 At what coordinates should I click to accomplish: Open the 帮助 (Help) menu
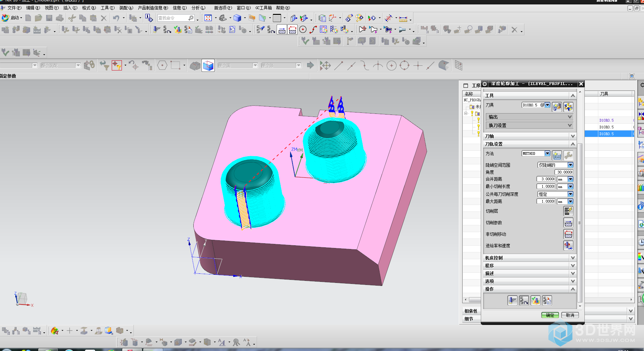coord(283,8)
